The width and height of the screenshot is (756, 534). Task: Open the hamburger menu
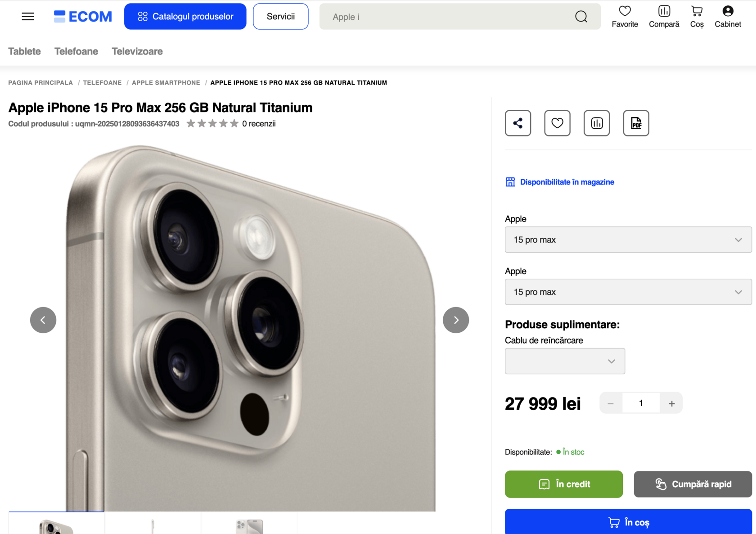pos(28,17)
